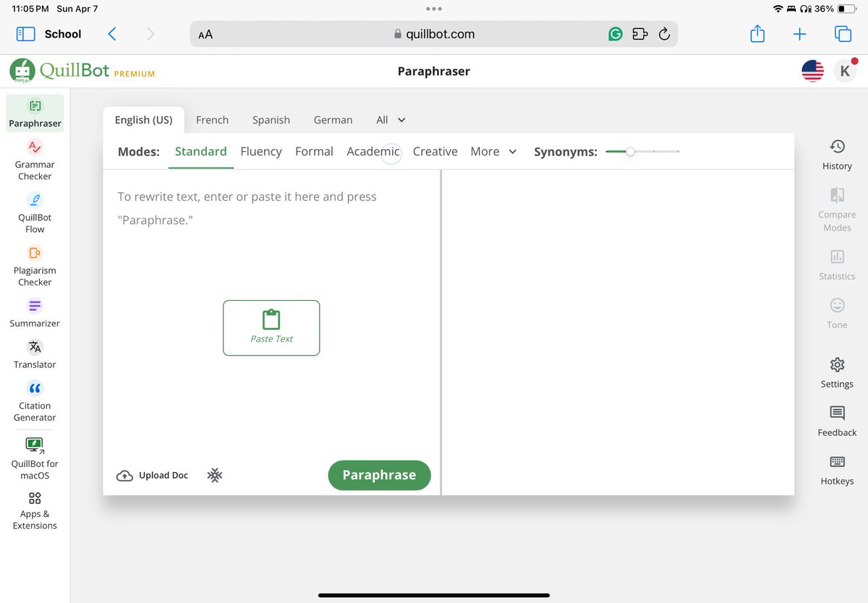The height and width of the screenshot is (603, 868).
Task: Click the US flag language icon
Action: point(812,71)
